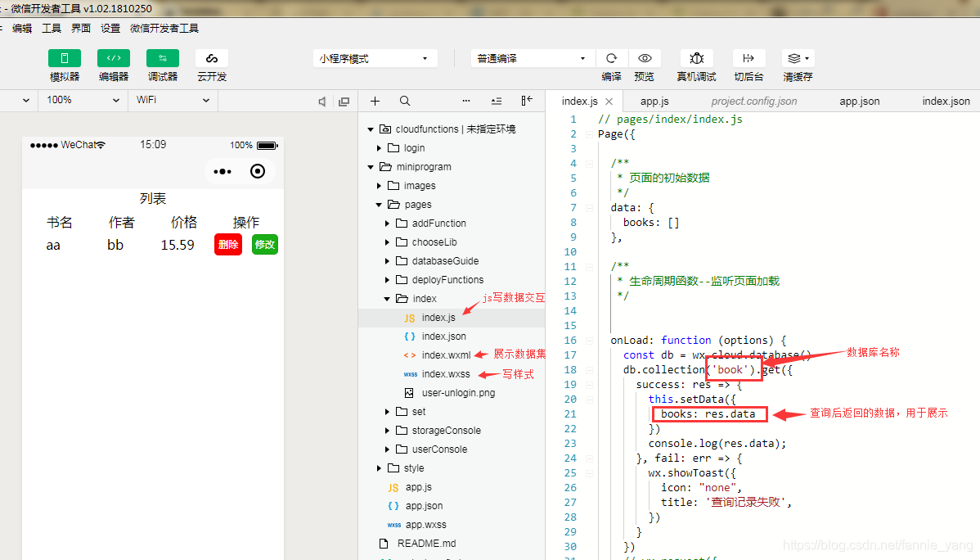Viewport: 980px width, 560px height.
Task: Click the red delete button
Action: [228, 245]
